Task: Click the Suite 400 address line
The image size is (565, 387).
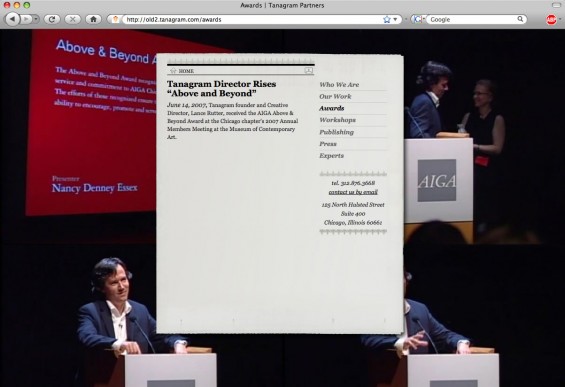Action: pos(353,214)
